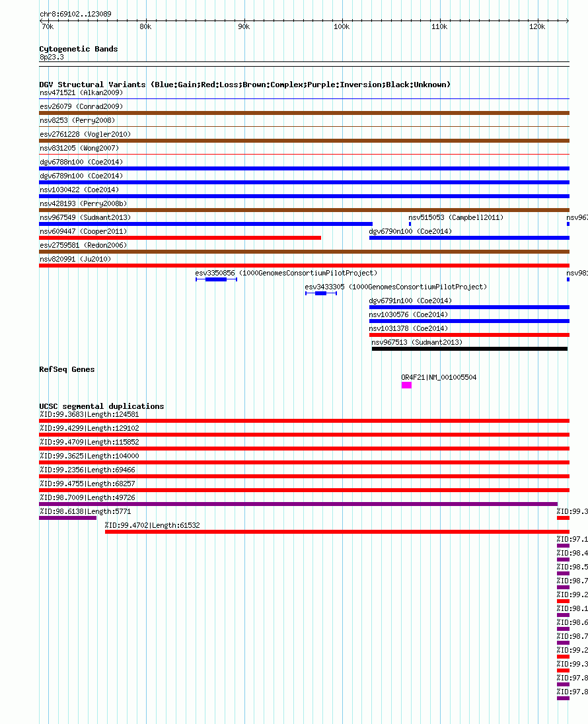Select variant esv2761228 (Vogler2010)

point(85,134)
